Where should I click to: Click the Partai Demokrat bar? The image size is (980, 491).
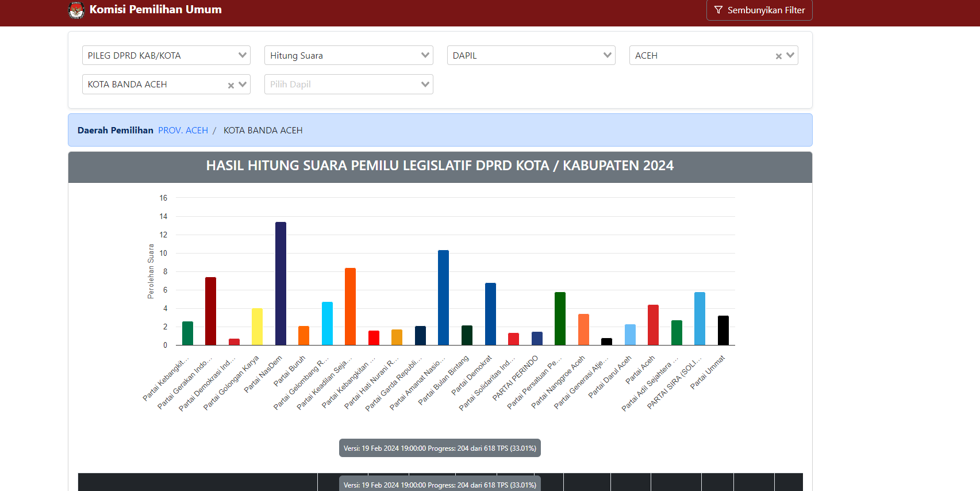490,314
